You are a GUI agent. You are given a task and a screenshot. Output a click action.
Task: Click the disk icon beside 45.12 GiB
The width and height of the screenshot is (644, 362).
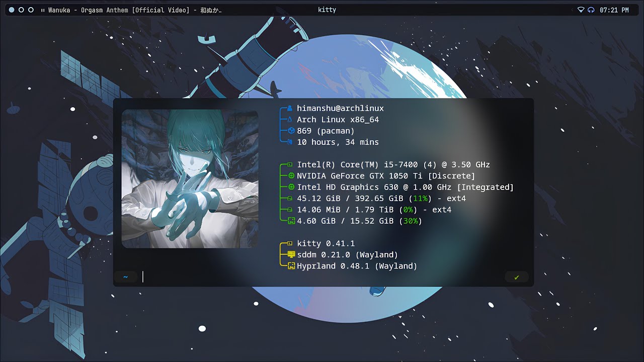[290, 199]
